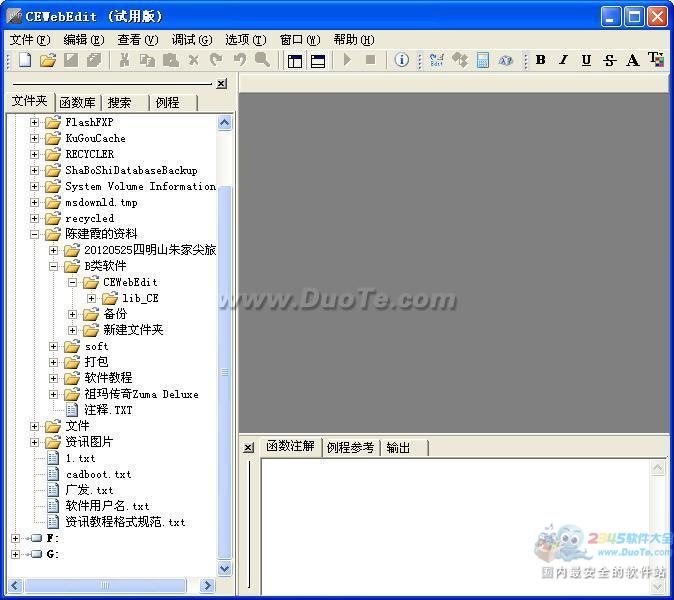Collapse the CEWebEdit folder node
Image resolution: width=674 pixels, height=600 pixels.
tap(72, 282)
